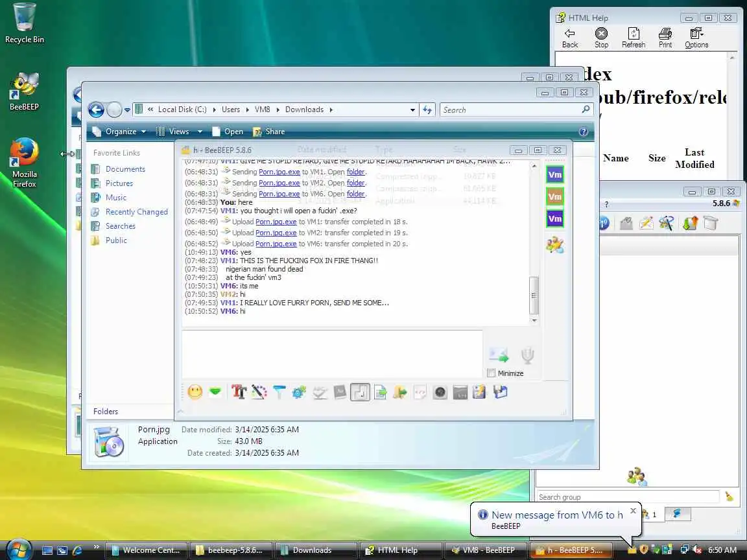Click VM8 breadcrumb in address bar

(x=262, y=110)
